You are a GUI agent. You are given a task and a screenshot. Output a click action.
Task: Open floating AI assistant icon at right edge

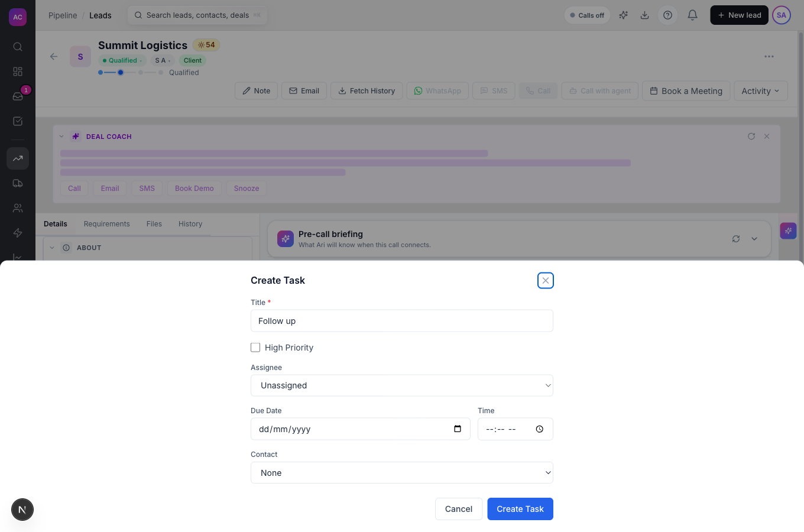(x=788, y=231)
